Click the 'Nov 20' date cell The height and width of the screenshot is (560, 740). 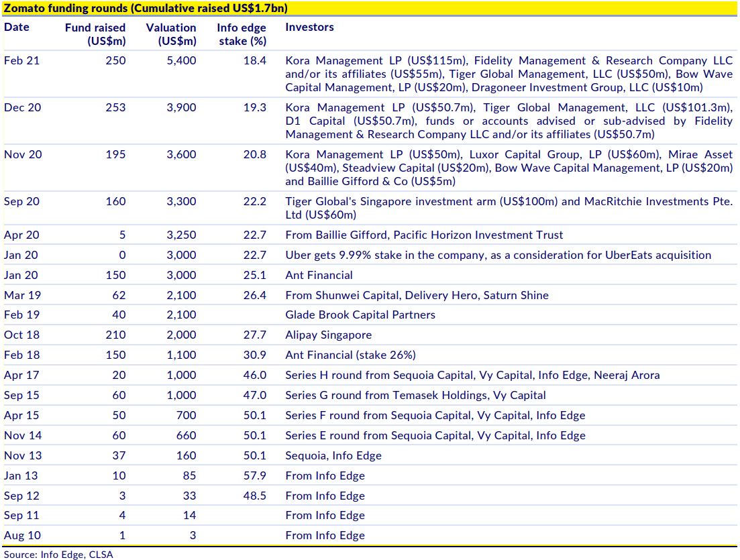click(23, 155)
